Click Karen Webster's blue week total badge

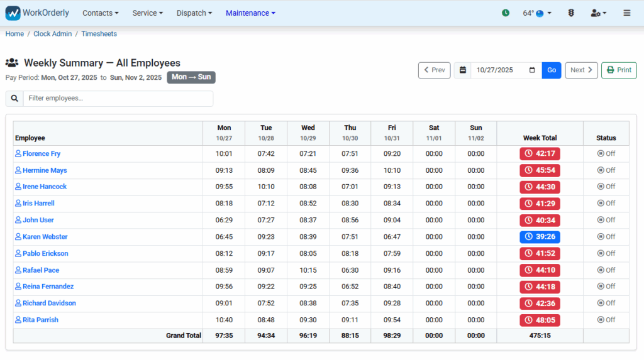(x=540, y=237)
